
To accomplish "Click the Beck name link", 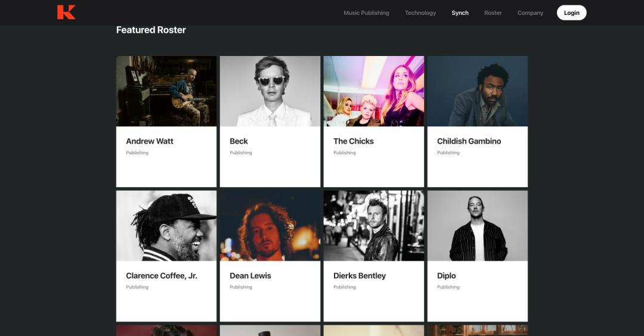I will [x=239, y=141].
